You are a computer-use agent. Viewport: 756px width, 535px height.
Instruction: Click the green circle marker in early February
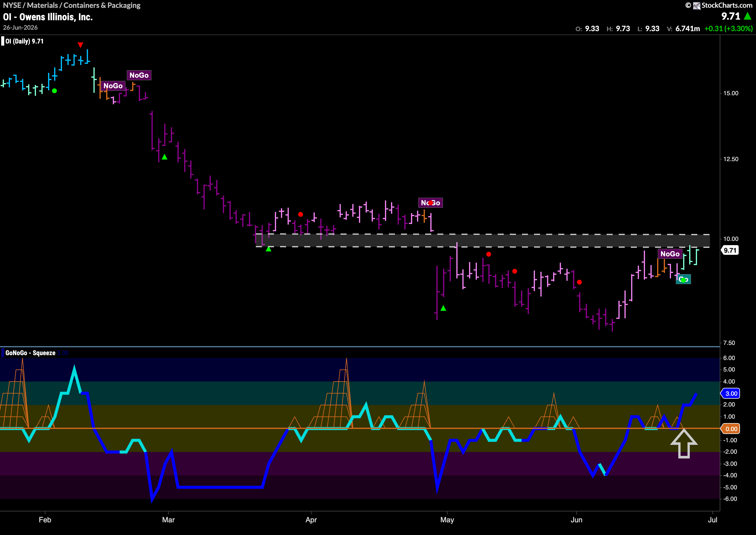point(54,91)
